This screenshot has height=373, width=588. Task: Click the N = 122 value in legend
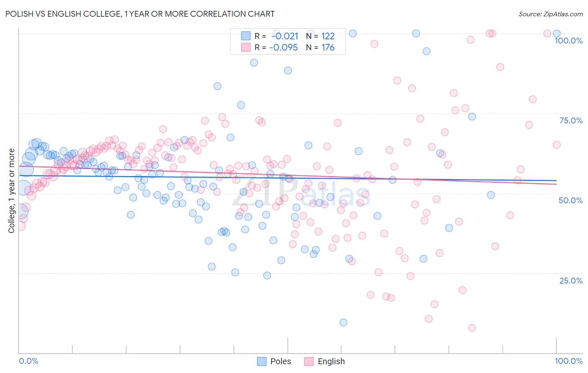coord(320,36)
